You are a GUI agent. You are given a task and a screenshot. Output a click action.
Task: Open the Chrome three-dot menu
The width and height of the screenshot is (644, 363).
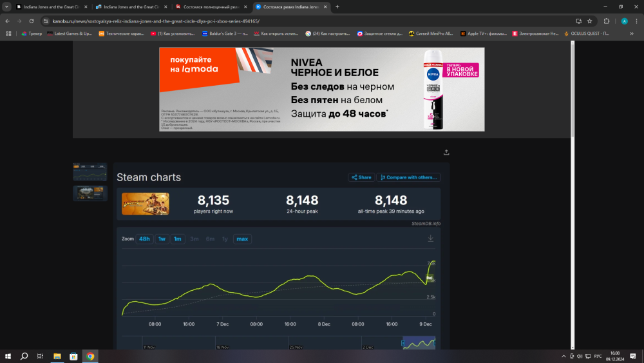[636, 21]
